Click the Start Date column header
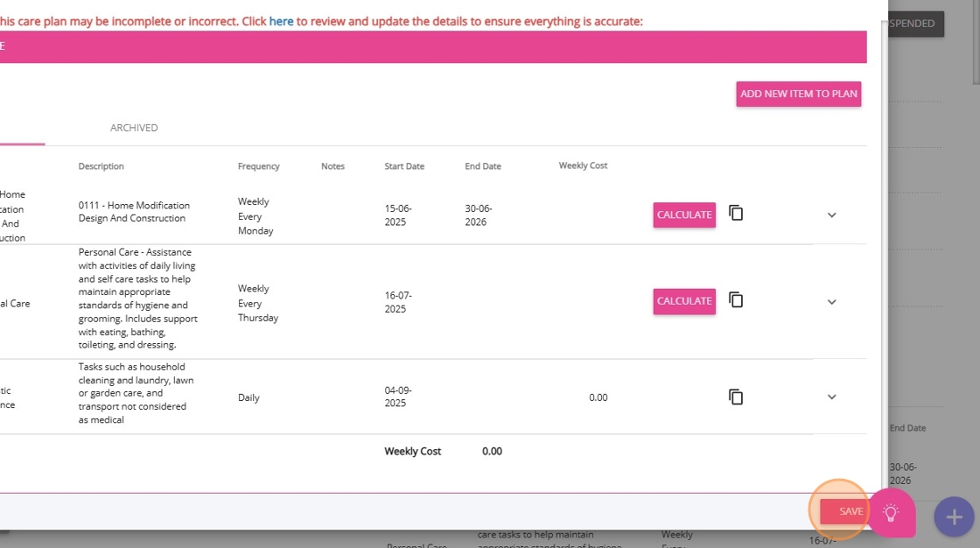The image size is (980, 548). (x=404, y=166)
